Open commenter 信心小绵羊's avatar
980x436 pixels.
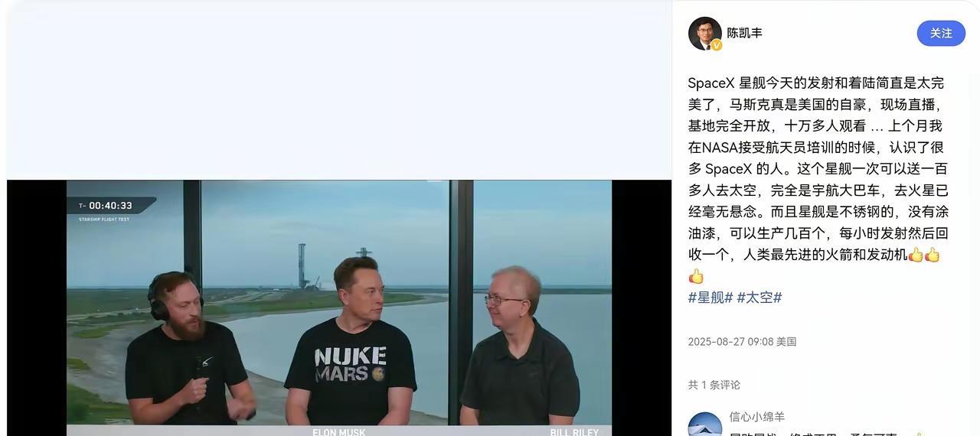click(705, 425)
